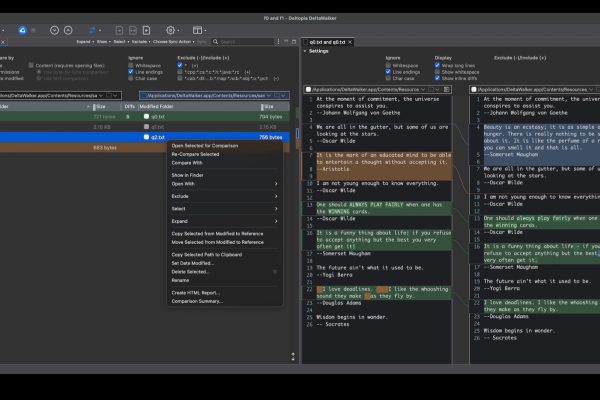600x400 pixels.
Task: Toggle the *.ncb;*.idb exclude filter checkbox
Action: [x=180, y=78]
